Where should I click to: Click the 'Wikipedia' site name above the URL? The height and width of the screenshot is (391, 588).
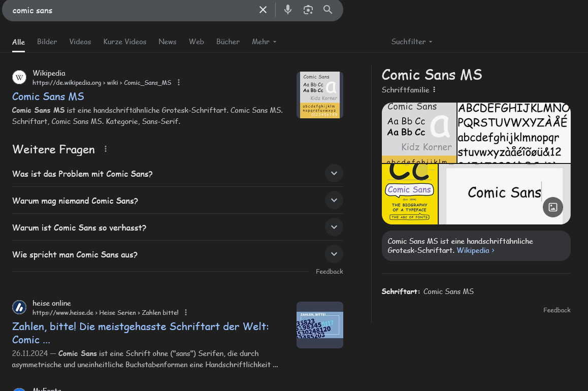coord(49,73)
